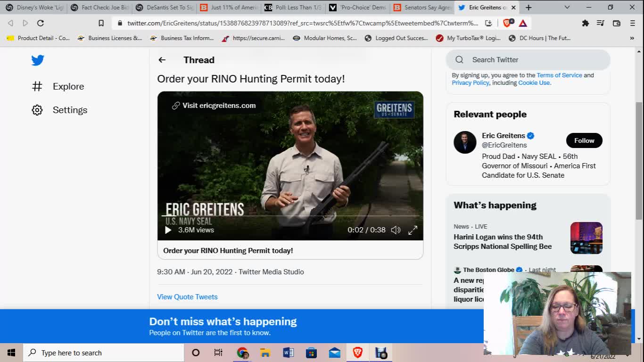
Task: Click the Twitter bird logo
Action: tap(38, 60)
